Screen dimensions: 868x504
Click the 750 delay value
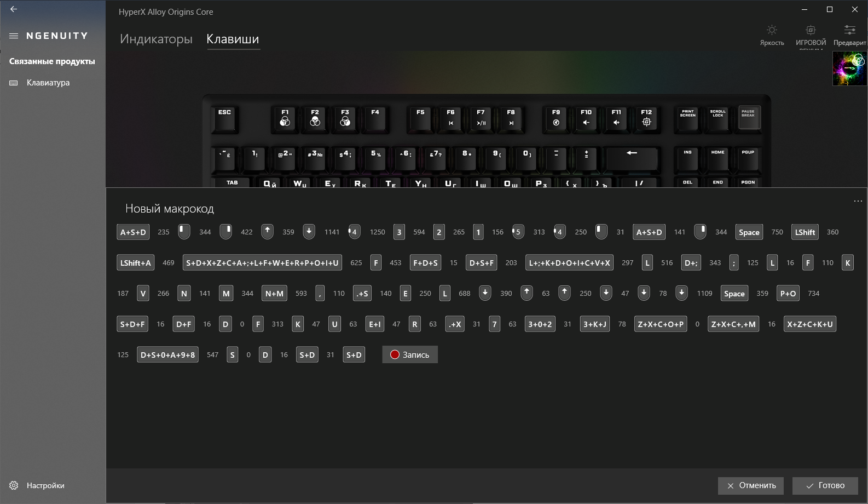(777, 232)
